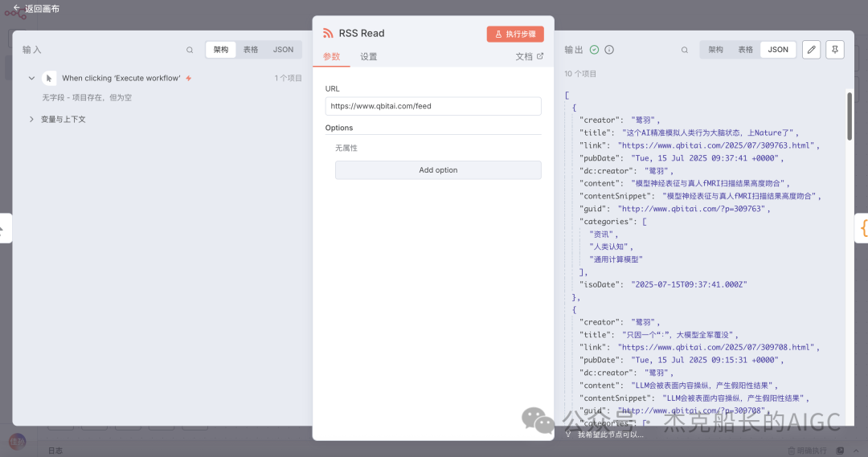The height and width of the screenshot is (457, 868).
Task: Switch input view to 表格
Action: [251, 50]
